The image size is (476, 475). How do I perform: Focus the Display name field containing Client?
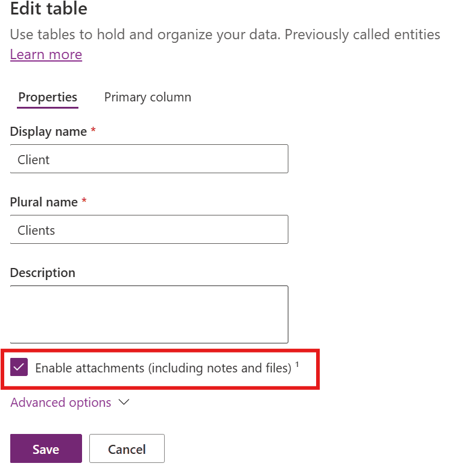pyautogui.click(x=149, y=159)
